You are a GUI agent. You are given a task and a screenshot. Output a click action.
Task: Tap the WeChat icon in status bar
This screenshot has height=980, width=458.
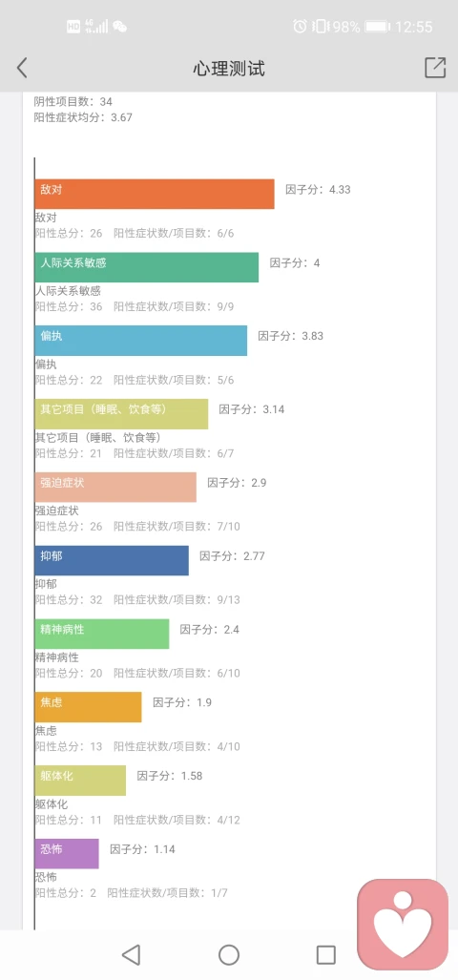[x=119, y=27]
